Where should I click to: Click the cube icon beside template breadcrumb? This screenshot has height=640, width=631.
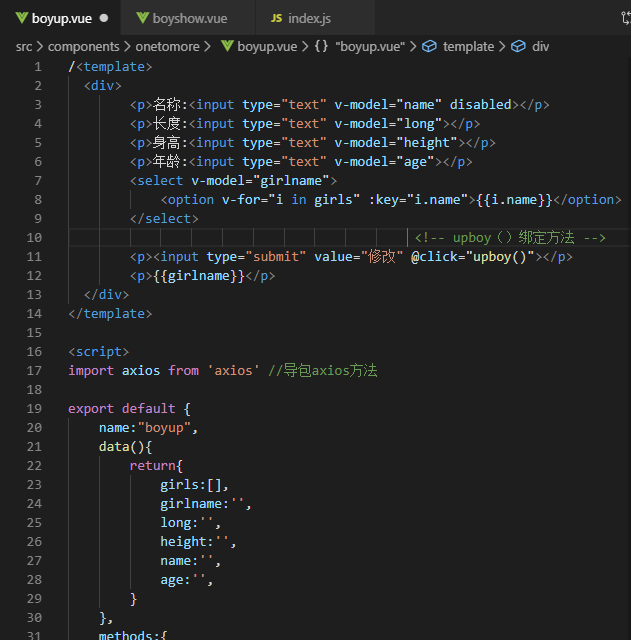pyautogui.click(x=429, y=46)
